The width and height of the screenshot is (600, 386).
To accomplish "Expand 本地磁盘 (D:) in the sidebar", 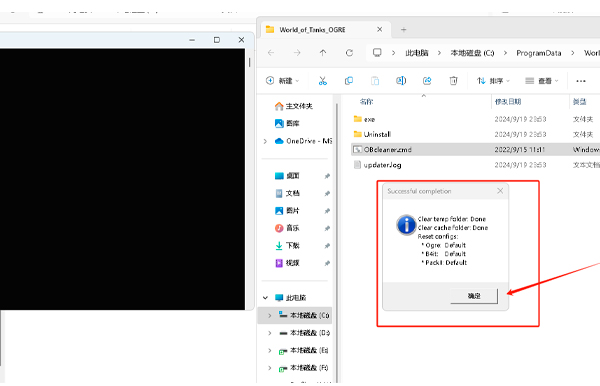I will pos(270,333).
